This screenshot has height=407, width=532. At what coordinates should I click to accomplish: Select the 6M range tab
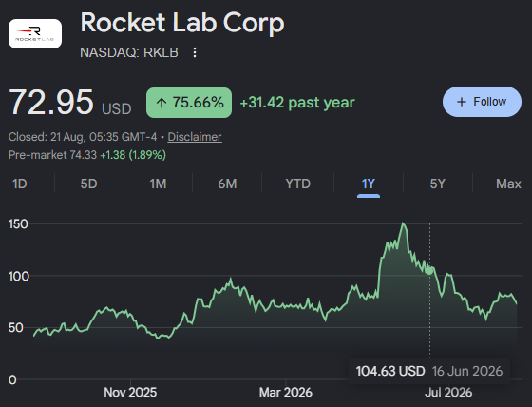pos(227,184)
